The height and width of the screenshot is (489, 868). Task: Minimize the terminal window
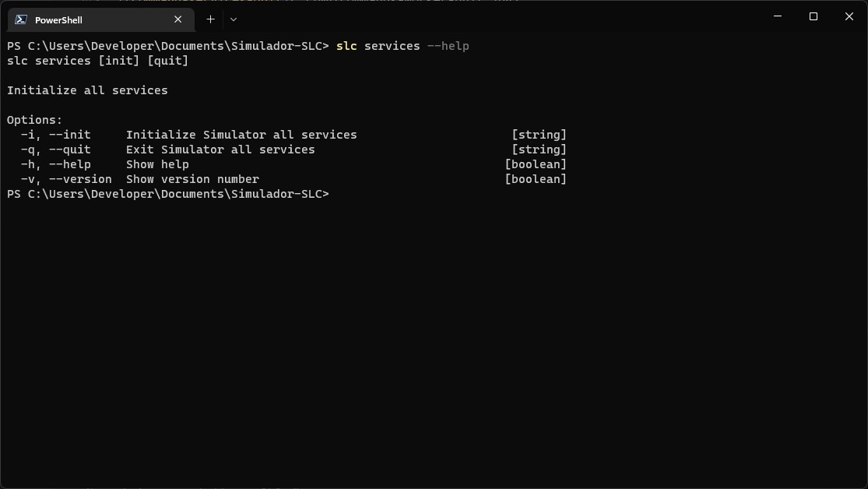776,16
